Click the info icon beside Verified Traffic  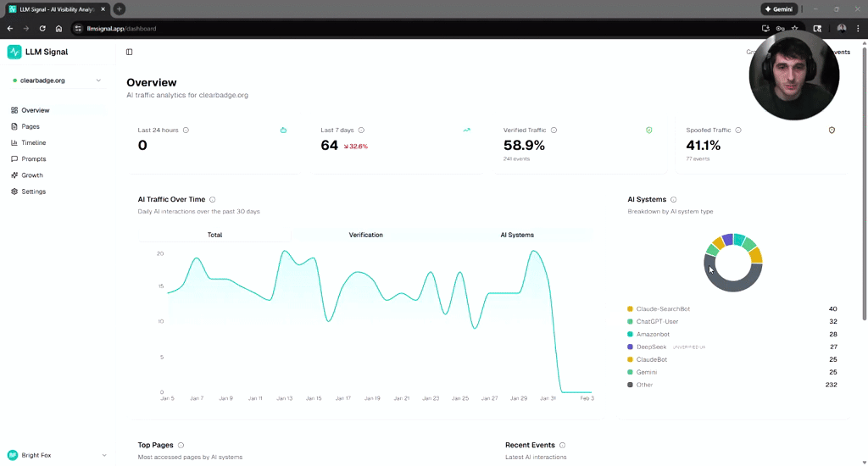(554, 130)
